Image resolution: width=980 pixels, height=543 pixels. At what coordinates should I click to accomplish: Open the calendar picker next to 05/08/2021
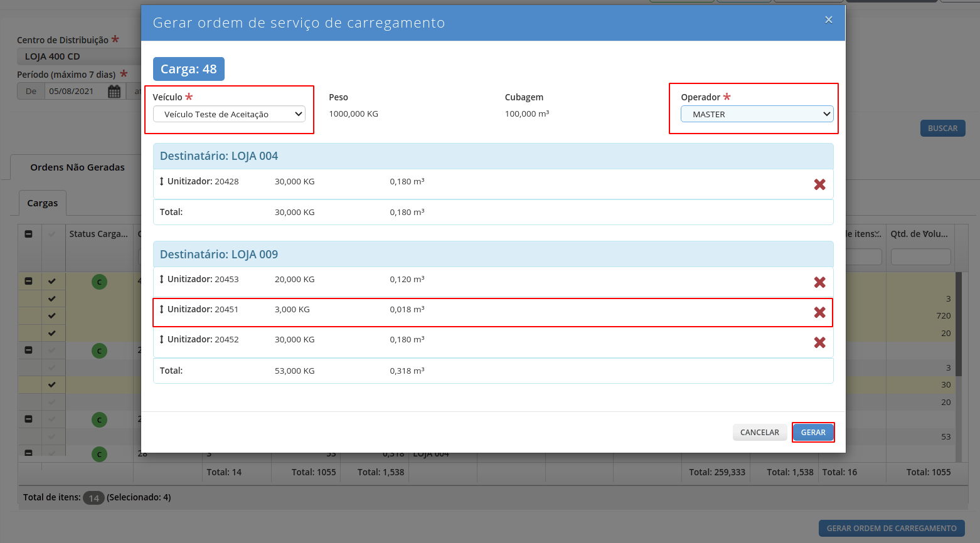coord(114,92)
